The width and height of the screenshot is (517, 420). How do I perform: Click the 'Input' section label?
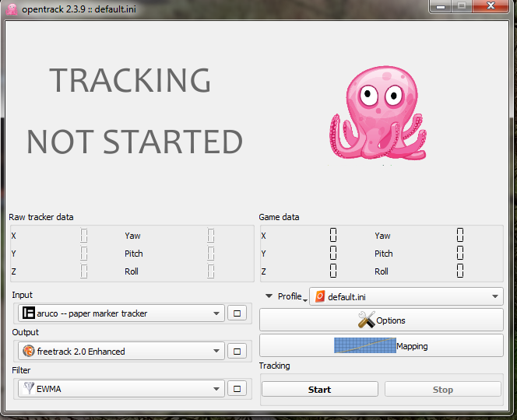coord(22,295)
